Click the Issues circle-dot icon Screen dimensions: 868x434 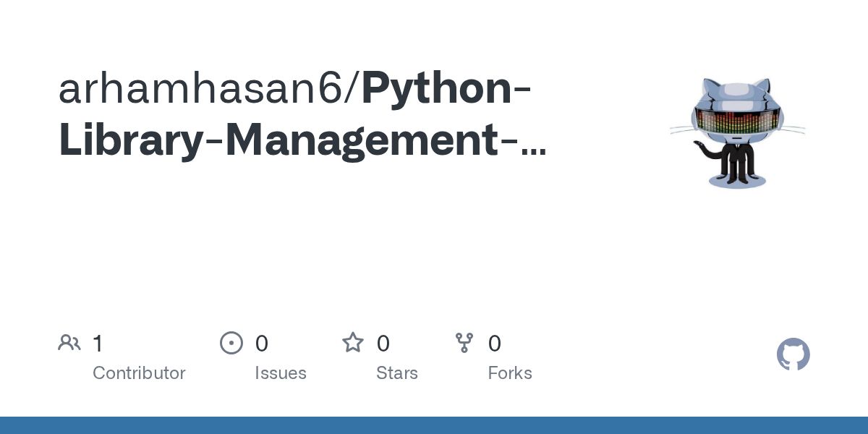tap(231, 343)
